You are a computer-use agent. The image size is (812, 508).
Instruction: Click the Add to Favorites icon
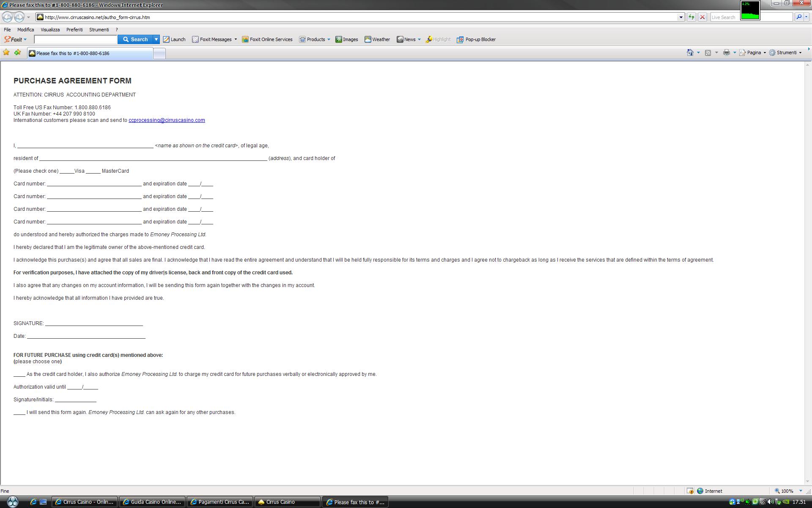(17, 52)
